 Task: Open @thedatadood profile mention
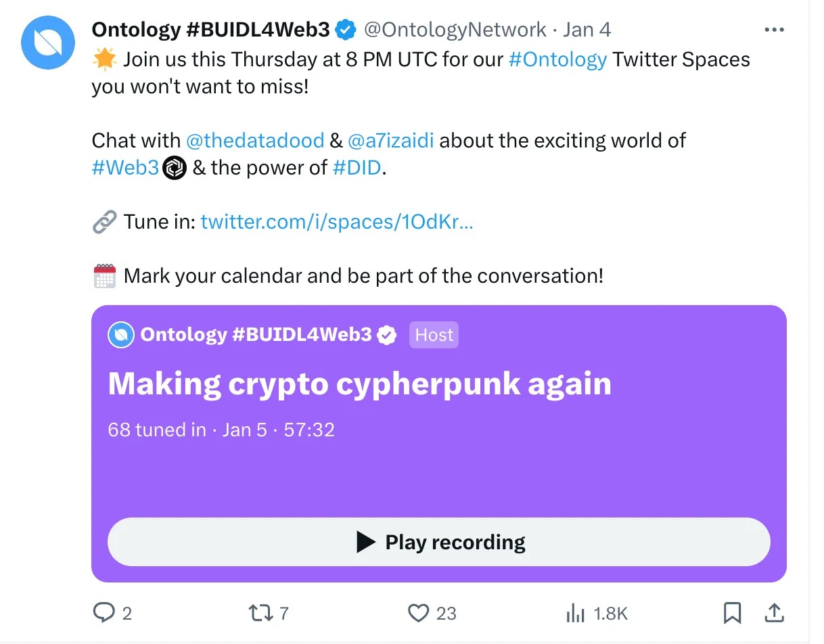point(255,141)
